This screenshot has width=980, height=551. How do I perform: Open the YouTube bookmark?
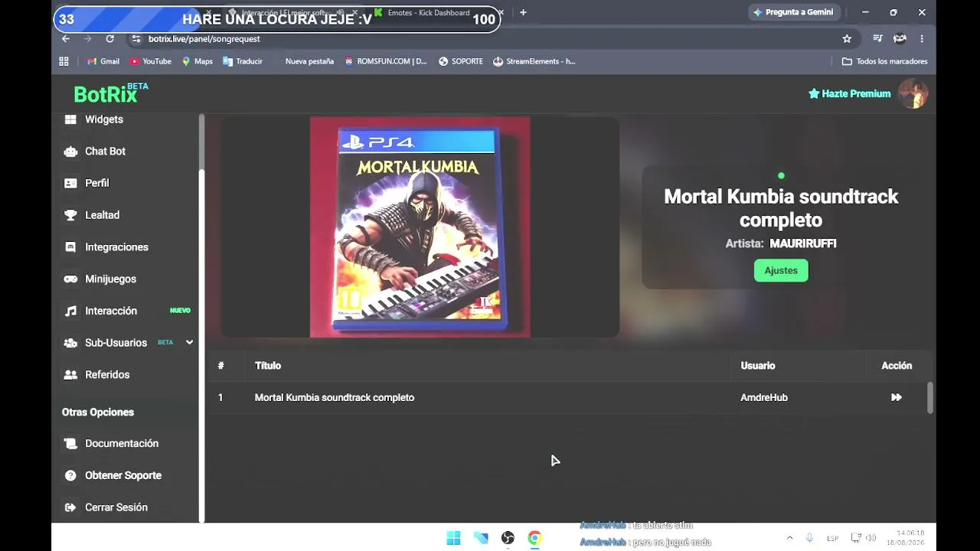click(x=150, y=61)
